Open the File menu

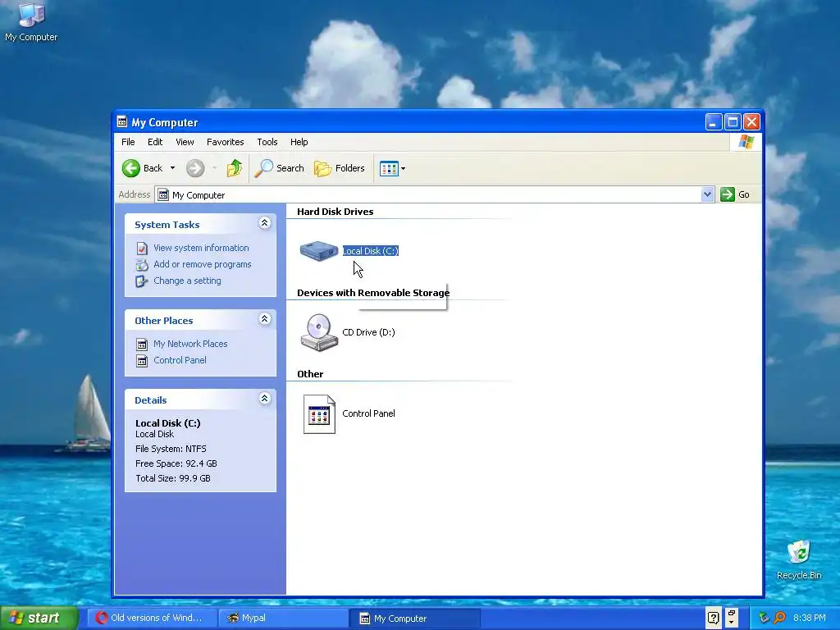[128, 142]
